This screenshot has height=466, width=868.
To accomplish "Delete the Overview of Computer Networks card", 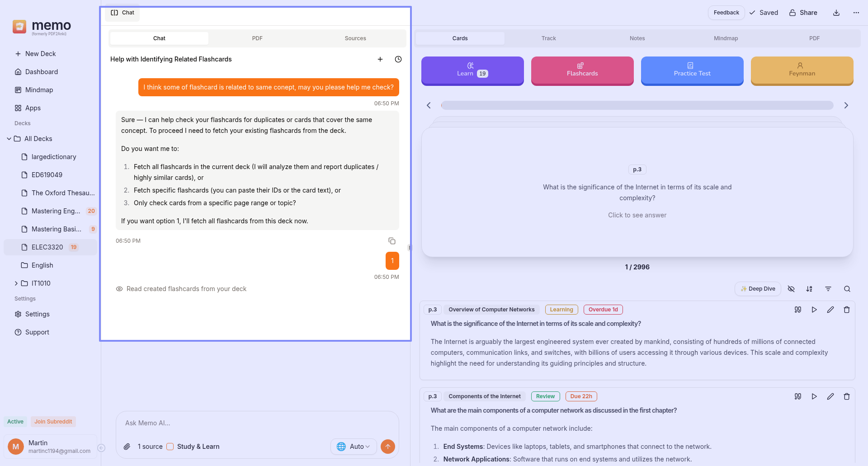I will click(x=847, y=310).
